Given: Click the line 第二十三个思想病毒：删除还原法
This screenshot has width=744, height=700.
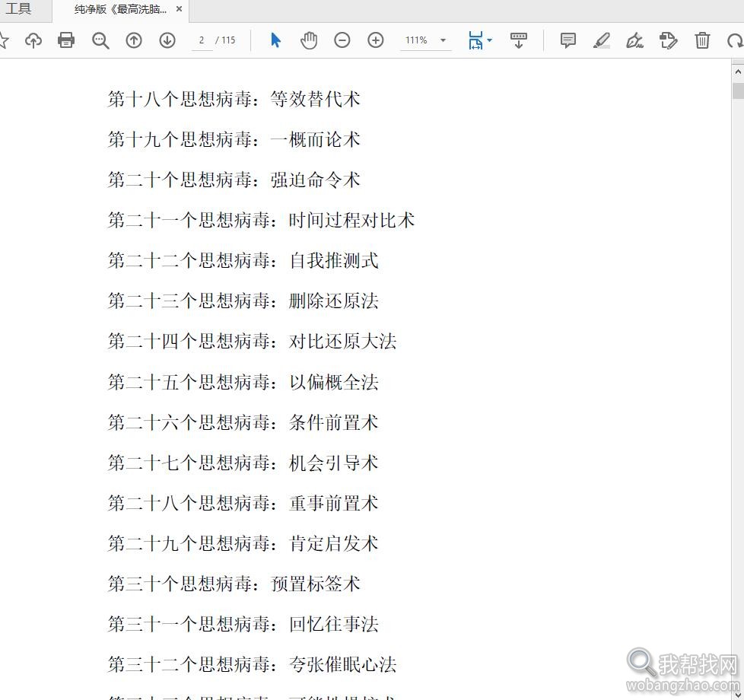Looking at the screenshot, I should tap(243, 301).
